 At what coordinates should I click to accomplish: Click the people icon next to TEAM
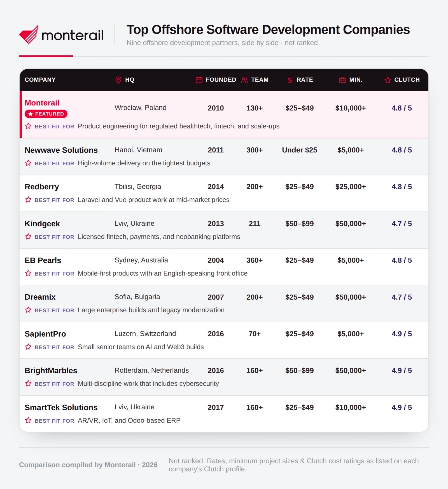[244, 80]
